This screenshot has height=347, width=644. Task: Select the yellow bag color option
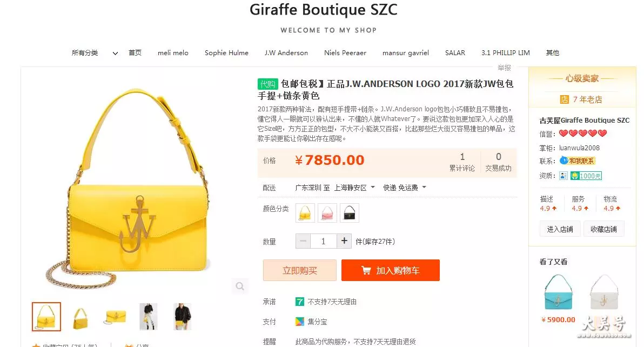(305, 213)
